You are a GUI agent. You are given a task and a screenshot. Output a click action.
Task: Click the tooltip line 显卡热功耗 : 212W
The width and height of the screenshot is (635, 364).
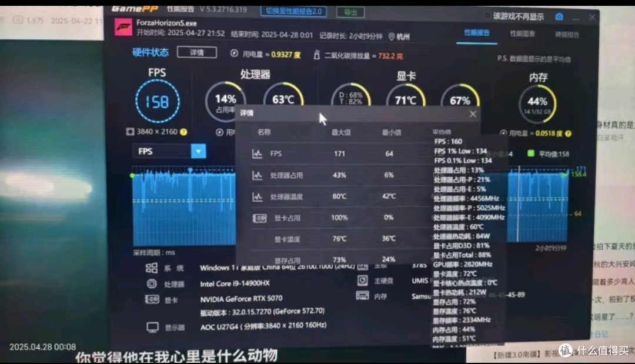click(459, 292)
